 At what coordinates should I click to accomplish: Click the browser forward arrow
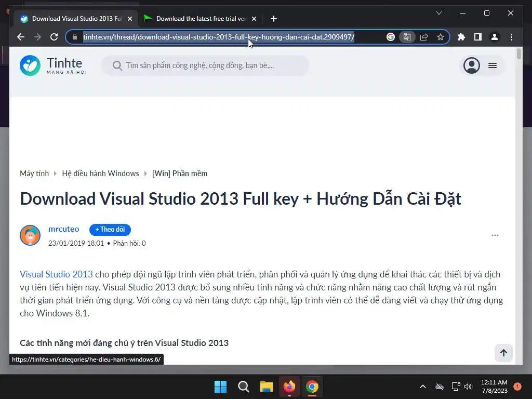coord(37,37)
